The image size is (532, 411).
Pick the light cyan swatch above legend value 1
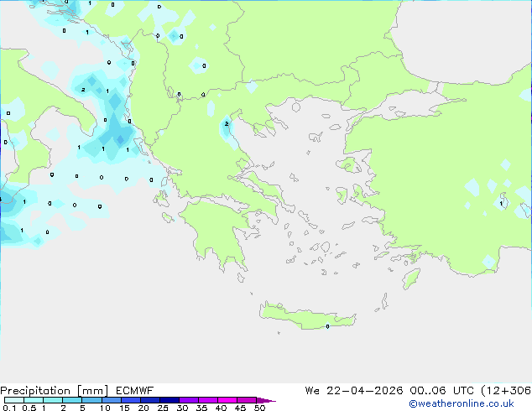53,400
